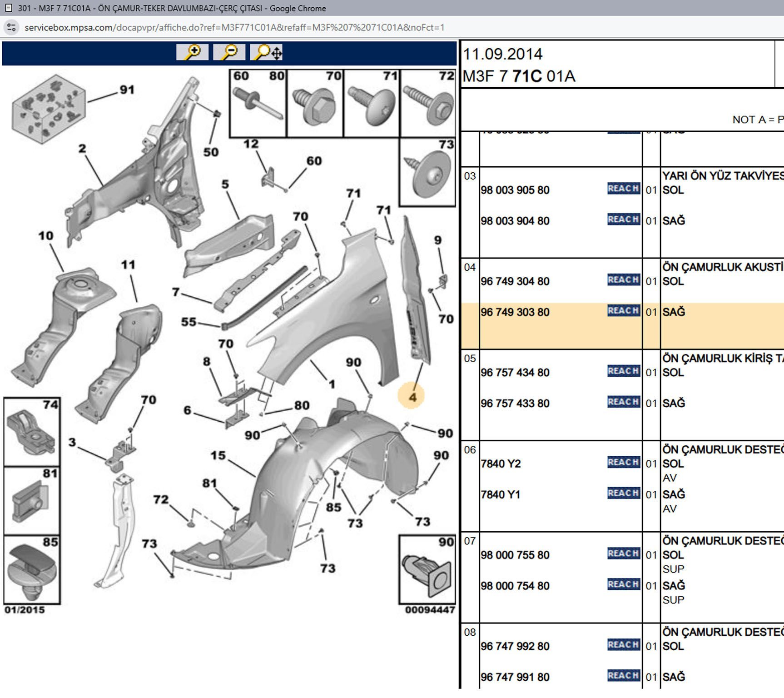Open the site information icon in address bar

(11, 27)
